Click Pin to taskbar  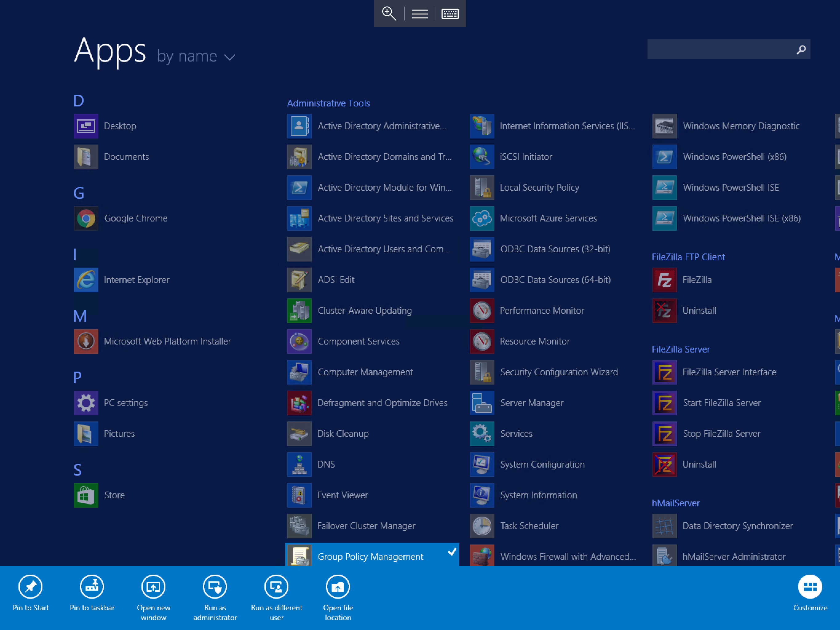click(x=92, y=593)
